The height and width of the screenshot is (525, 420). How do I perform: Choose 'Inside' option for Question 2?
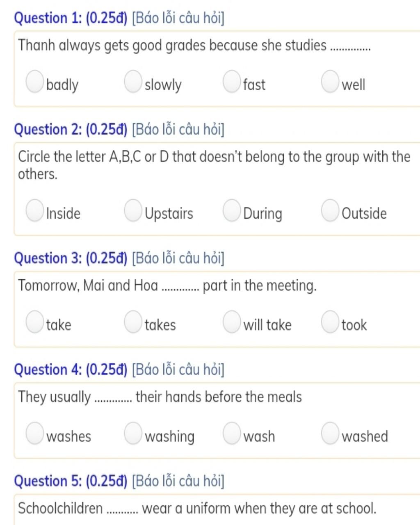[x=35, y=210]
